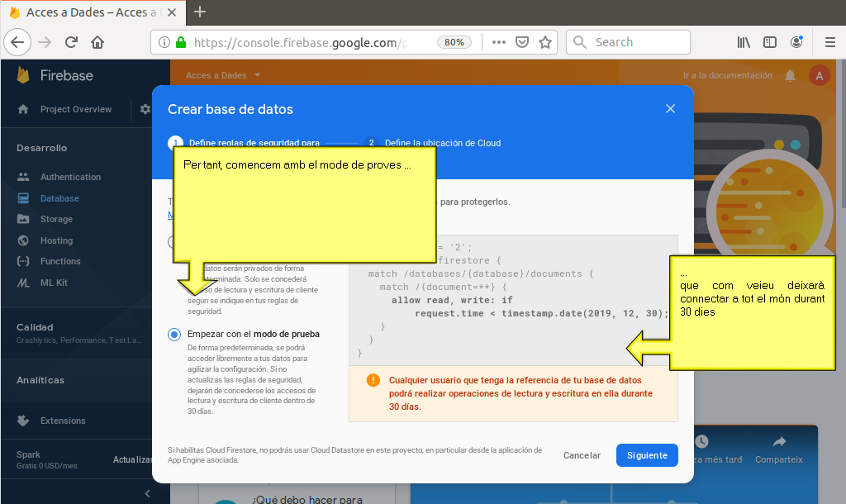The width and height of the screenshot is (846, 504).
Task: Click in the browser Search field
Action: tap(628, 42)
